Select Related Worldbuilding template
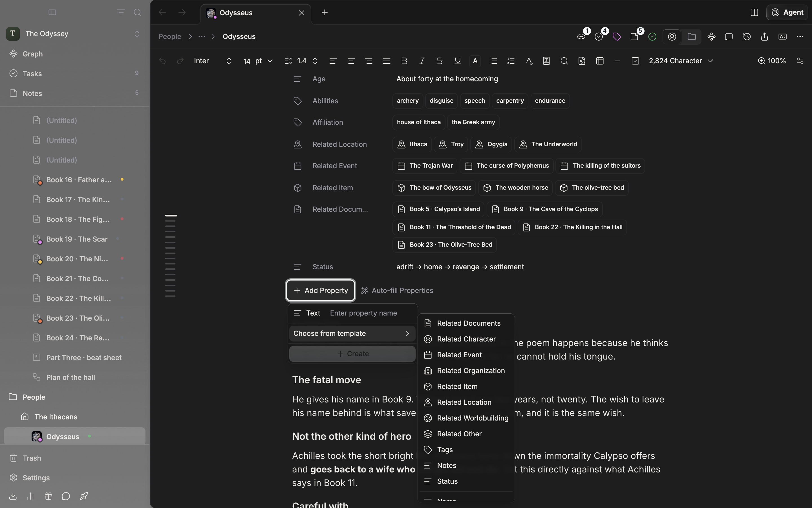The height and width of the screenshot is (508, 812). click(466, 418)
